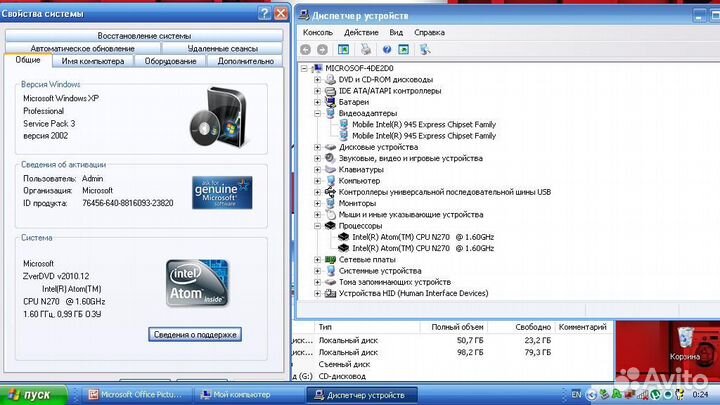Click the Мониторы category icon
The width and height of the screenshot is (720, 405).
pos(330,203)
